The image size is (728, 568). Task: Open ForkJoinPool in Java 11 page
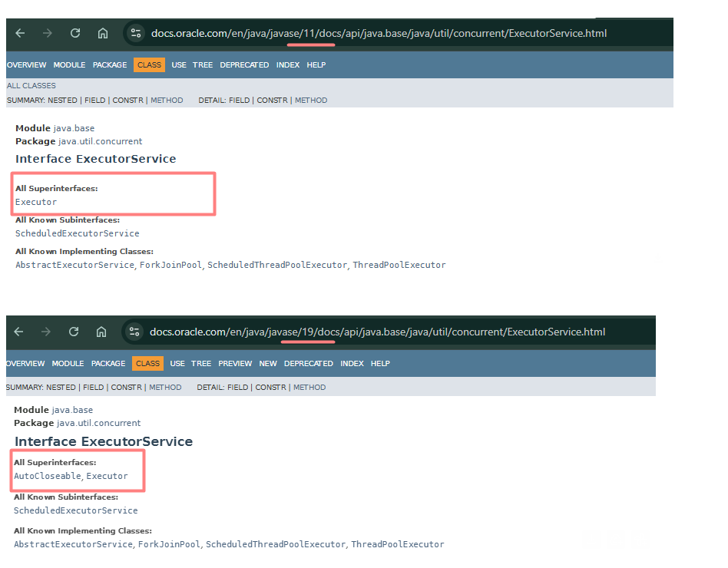[x=170, y=265]
